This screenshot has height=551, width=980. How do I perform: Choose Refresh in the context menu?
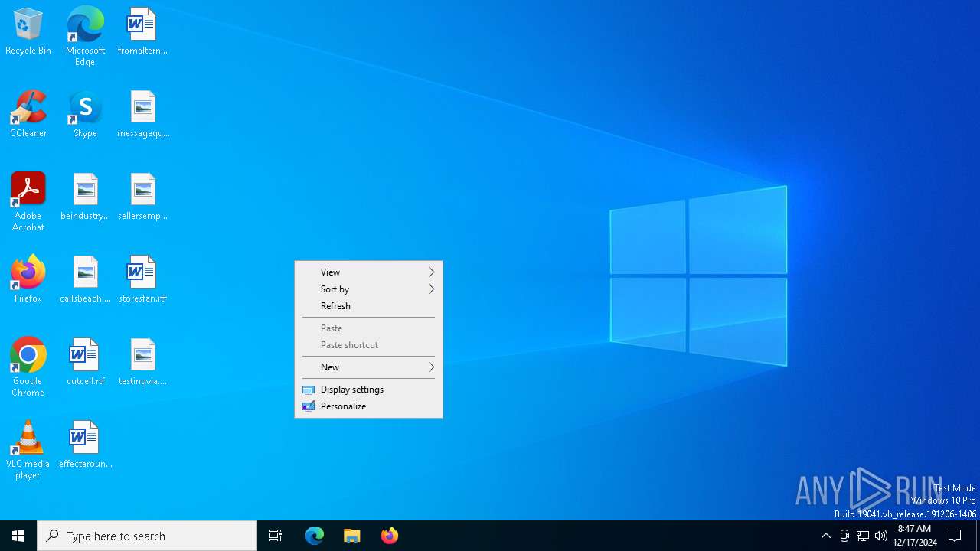368,306
